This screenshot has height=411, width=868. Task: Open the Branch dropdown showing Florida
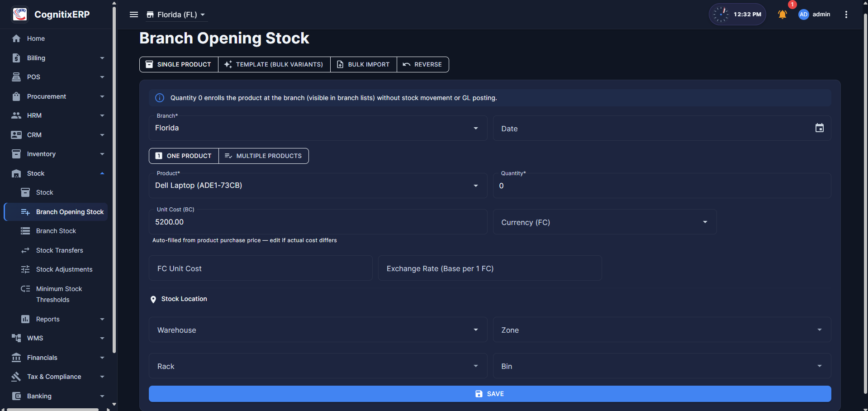coord(318,128)
